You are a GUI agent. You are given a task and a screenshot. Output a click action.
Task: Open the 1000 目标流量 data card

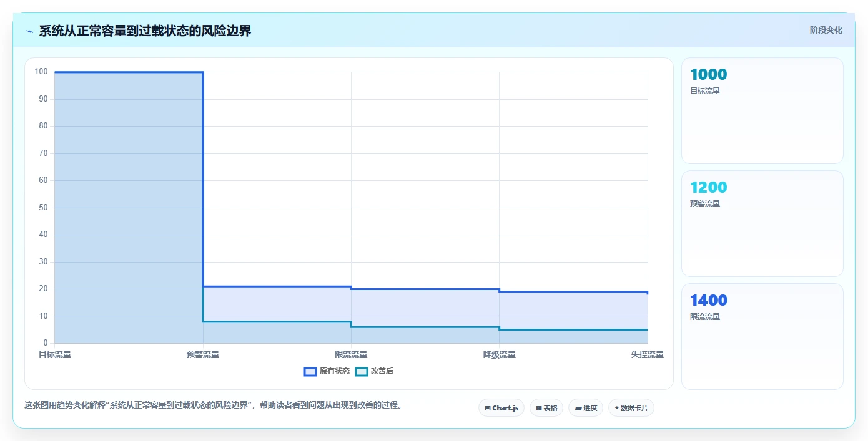pos(762,111)
